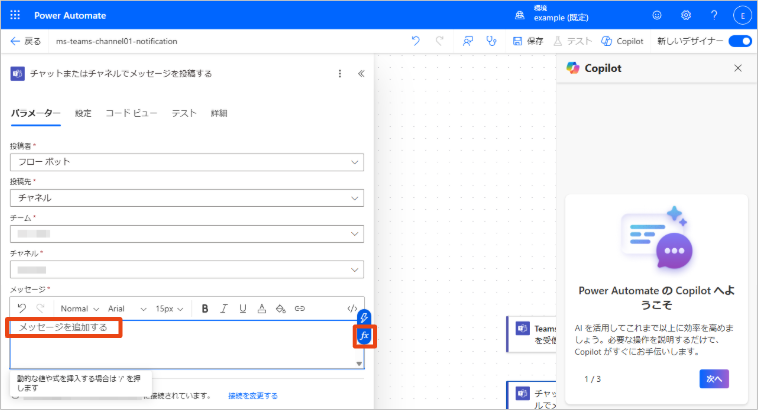The image size is (758, 410).
Task: Click the メッセージを追加する message field
Action: [x=187, y=344]
